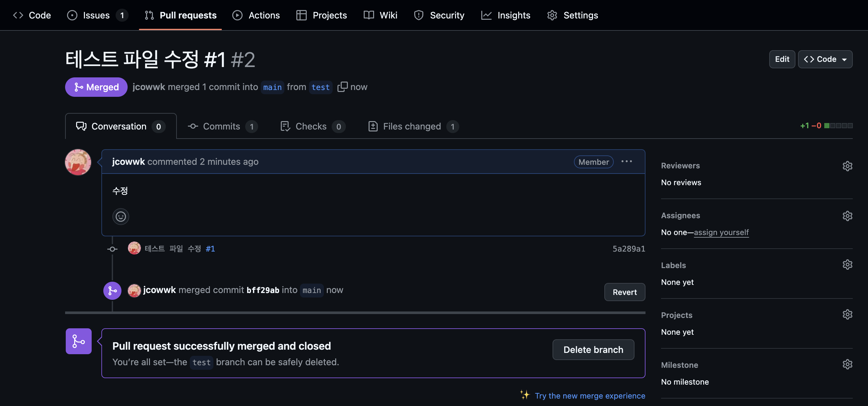868x406 pixels.
Task: Click the main branch label in merge event
Action: click(x=311, y=290)
